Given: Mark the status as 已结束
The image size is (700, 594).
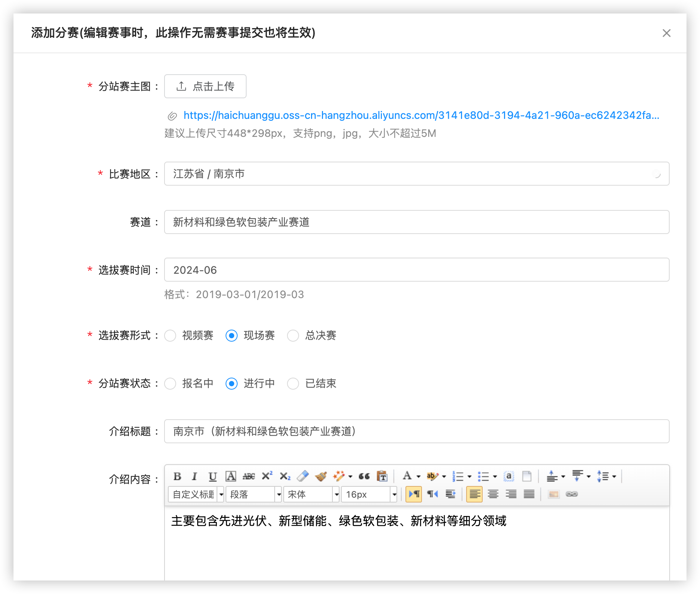Looking at the screenshot, I should (293, 384).
